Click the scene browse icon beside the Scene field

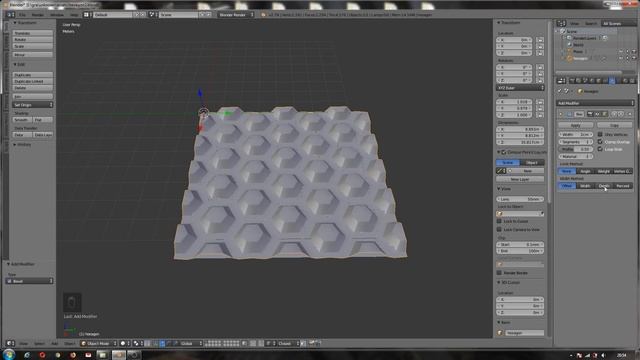pos(152,15)
